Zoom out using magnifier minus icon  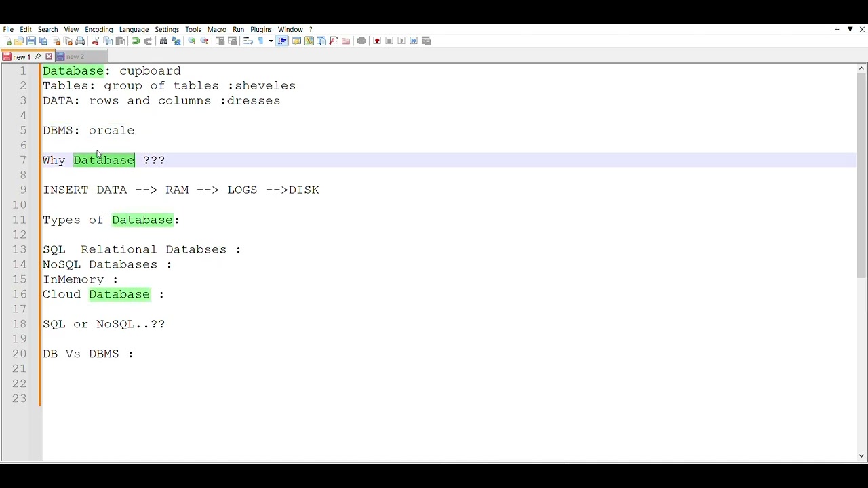click(204, 41)
